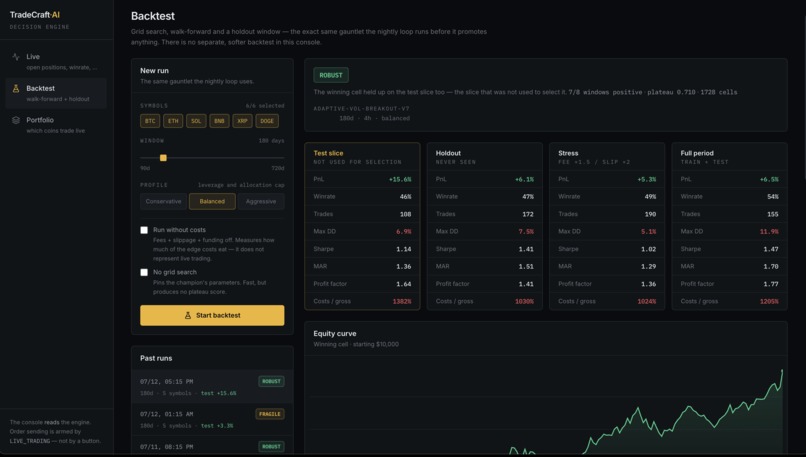
Task: Open the Live section pulse icon
Action: point(16,57)
